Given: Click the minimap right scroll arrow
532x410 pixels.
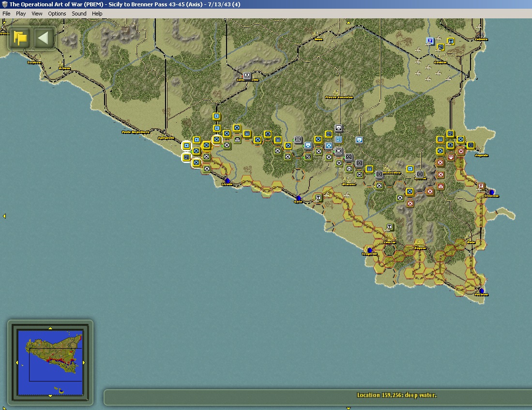Looking at the screenshot, I should [83, 362].
